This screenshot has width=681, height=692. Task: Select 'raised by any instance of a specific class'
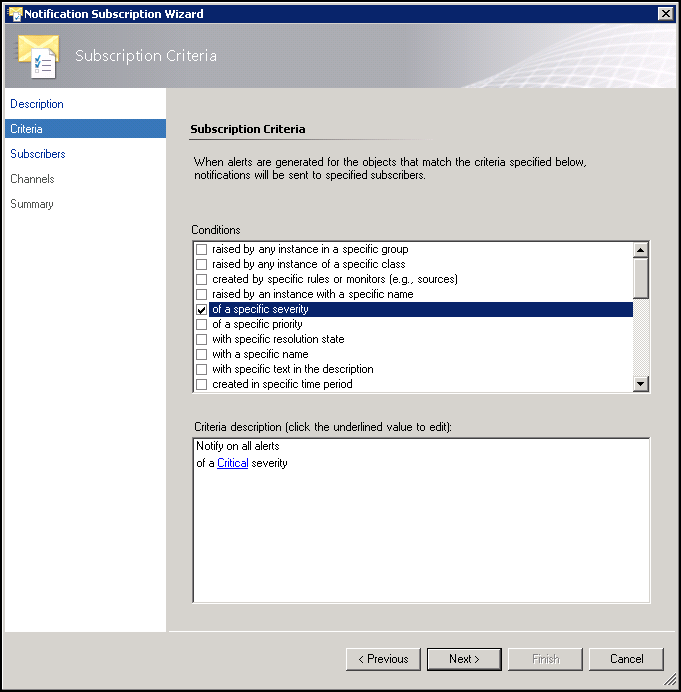[x=202, y=264]
